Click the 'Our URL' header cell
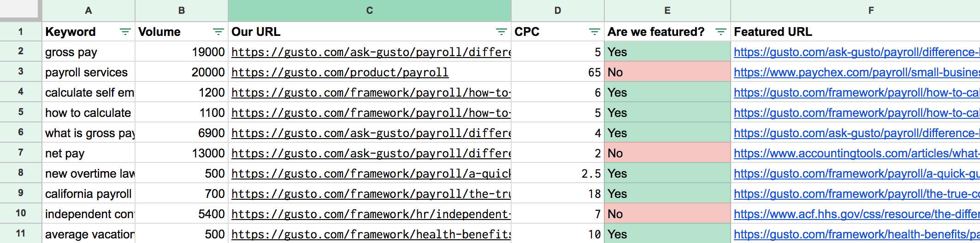980x243 pixels. pos(370,32)
